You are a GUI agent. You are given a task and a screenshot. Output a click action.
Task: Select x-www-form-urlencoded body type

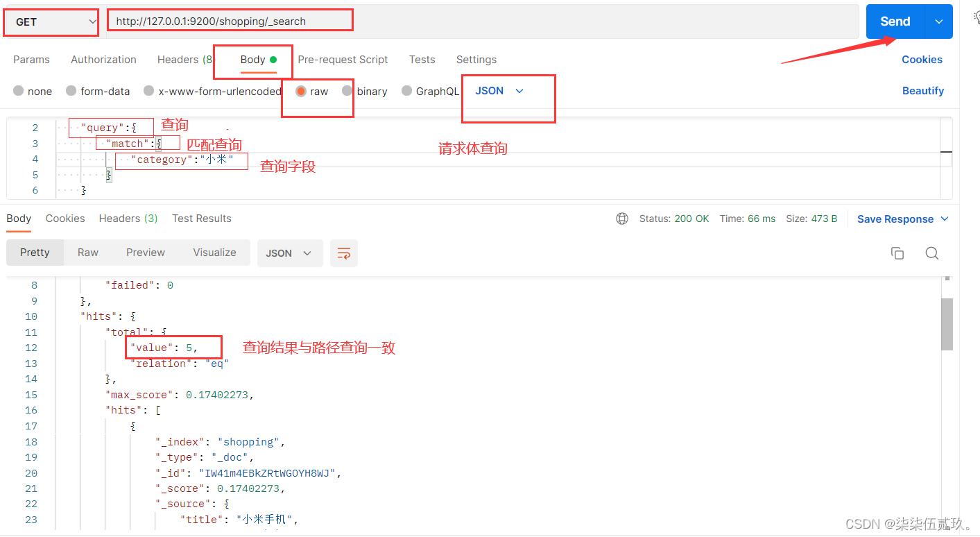212,91
